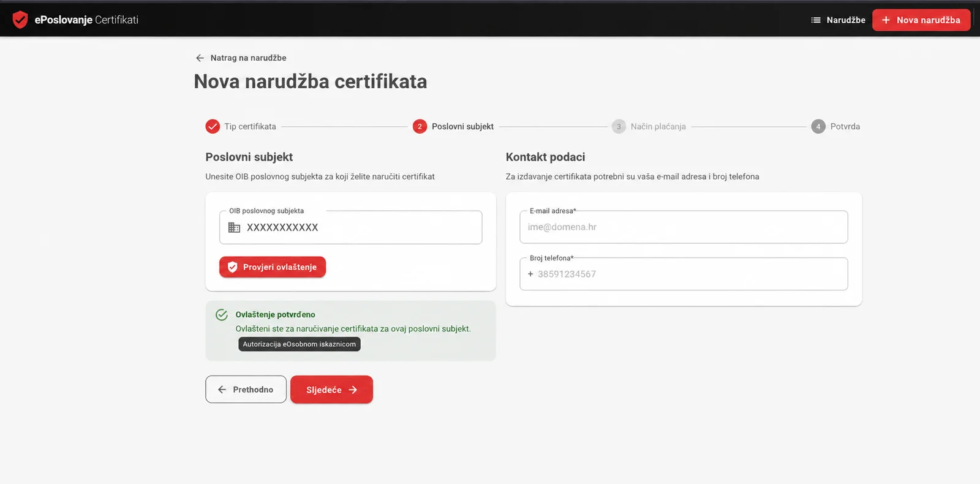Click the completed checkmark step icon

pos(213,126)
